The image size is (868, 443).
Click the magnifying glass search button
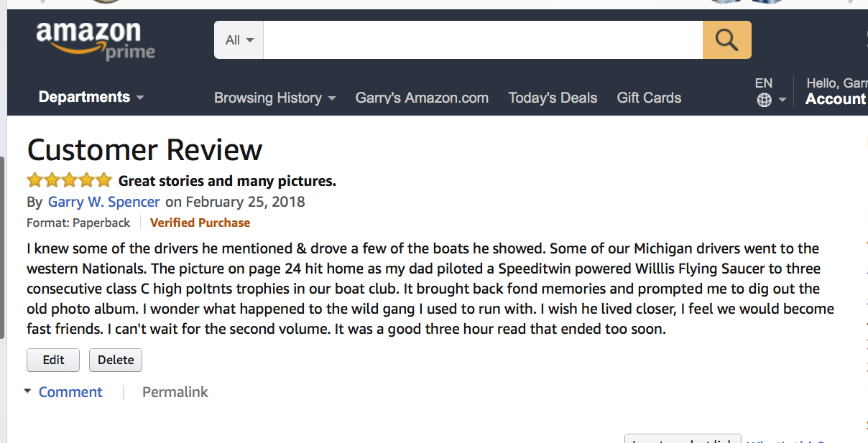(726, 40)
